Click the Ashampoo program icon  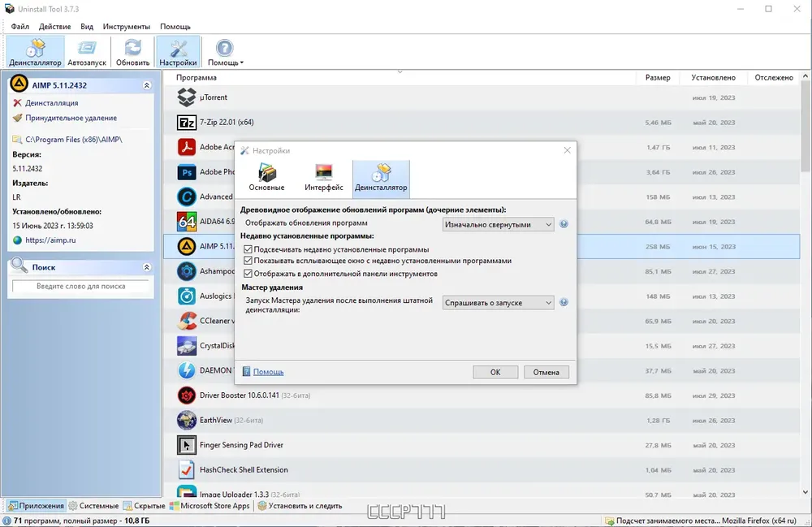pos(187,271)
